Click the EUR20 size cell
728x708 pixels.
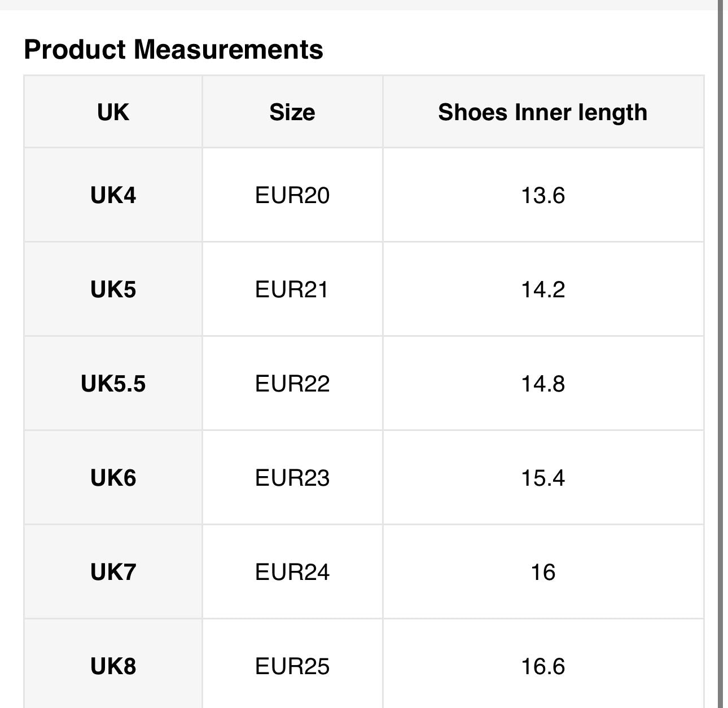(292, 195)
